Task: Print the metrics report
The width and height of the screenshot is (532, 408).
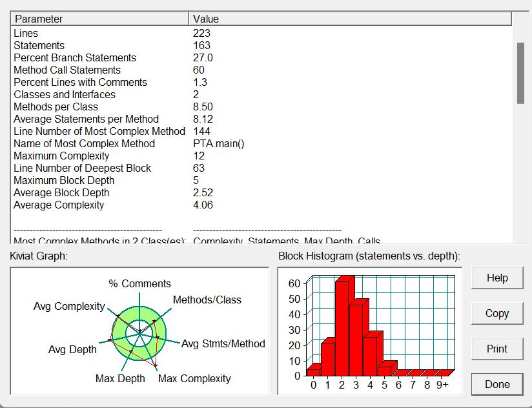Action: tap(497, 349)
